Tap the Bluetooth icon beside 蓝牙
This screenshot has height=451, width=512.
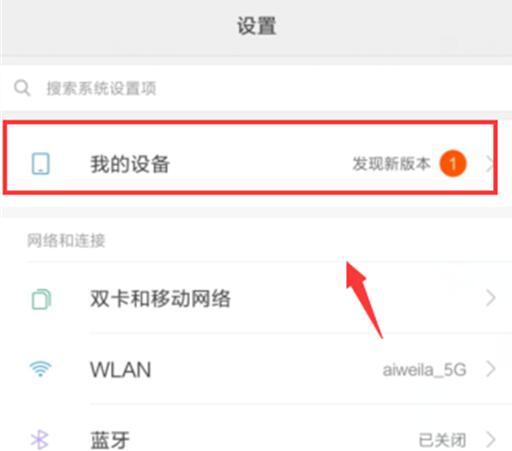(40, 440)
